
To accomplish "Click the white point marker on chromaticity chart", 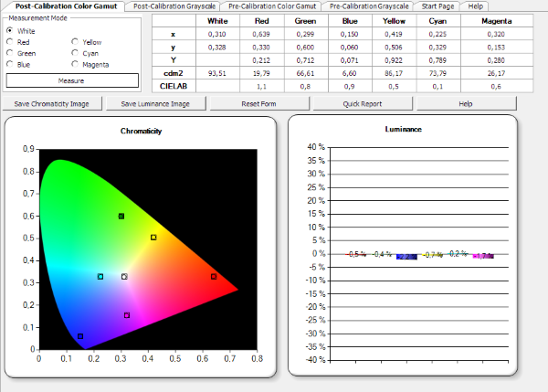I will click(124, 277).
